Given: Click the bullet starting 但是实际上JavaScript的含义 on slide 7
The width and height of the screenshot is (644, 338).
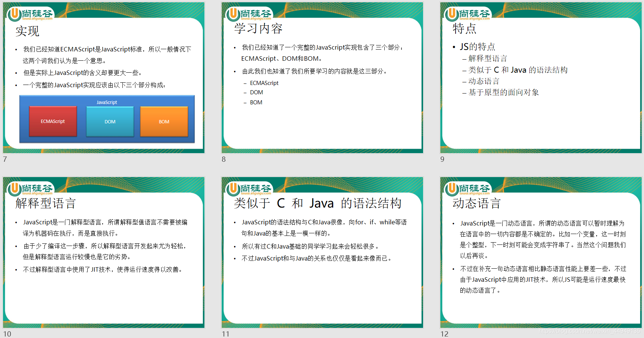Looking at the screenshot, I should [x=83, y=73].
